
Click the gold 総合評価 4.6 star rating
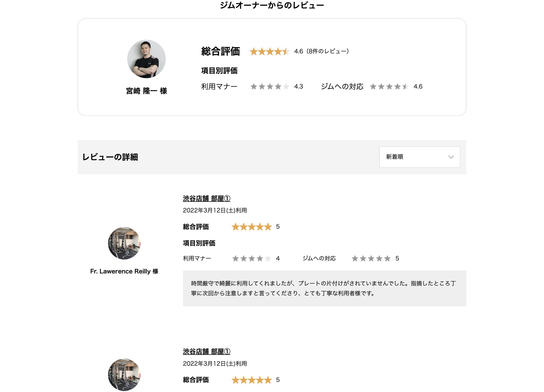tap(270, 51)
